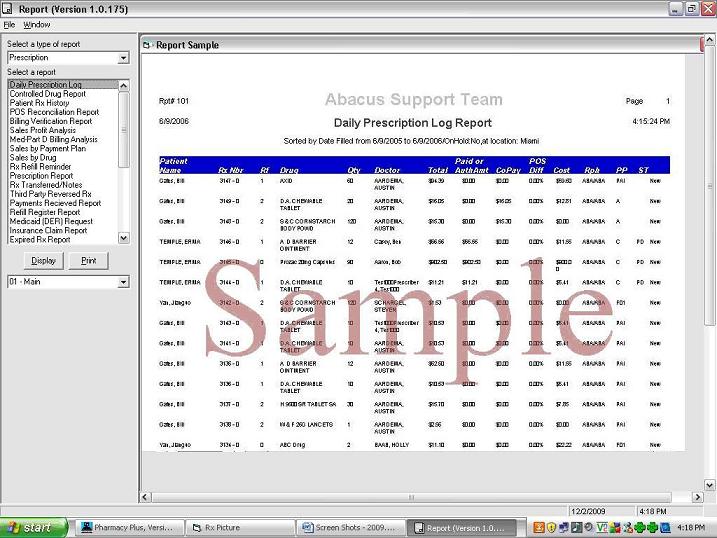Select Sales by Payment Plan report
The height and width of the screenshot is (538, 717).
point(48,149)
